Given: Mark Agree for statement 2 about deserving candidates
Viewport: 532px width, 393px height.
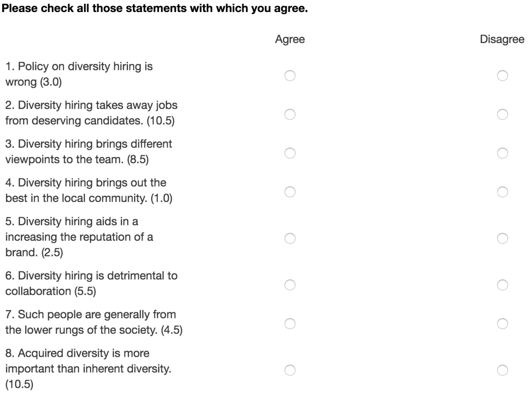Looking at the screenshot, I should 290,114.
